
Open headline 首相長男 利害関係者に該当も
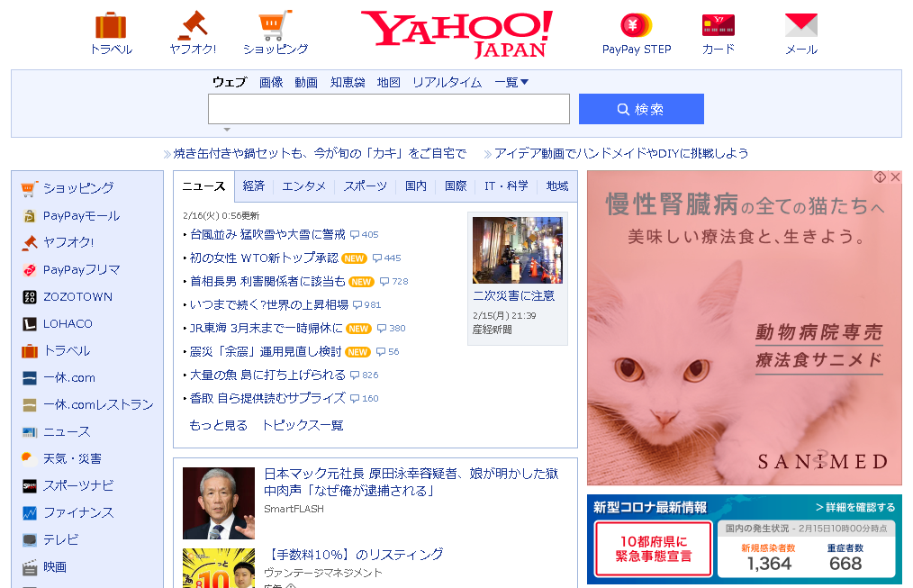[267, 281]
